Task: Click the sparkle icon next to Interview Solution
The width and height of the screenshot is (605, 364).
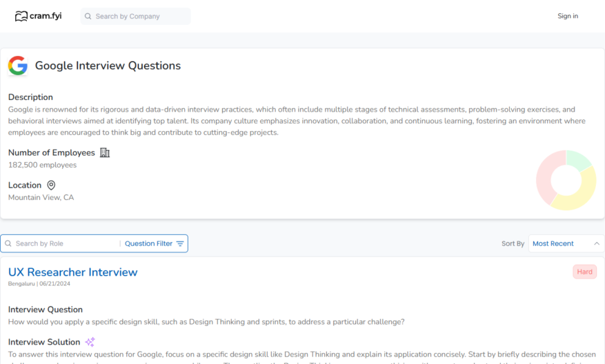Action: [x=90, y=342]
